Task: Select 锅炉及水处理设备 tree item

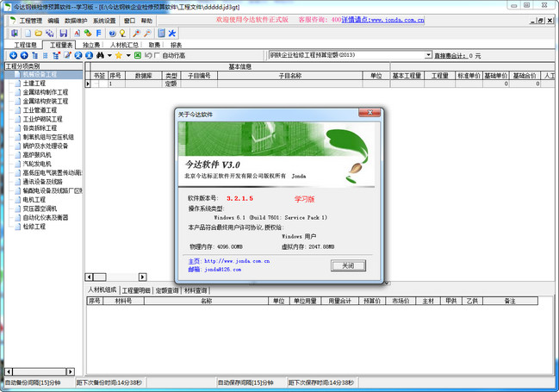Action: tap(46, 146)
